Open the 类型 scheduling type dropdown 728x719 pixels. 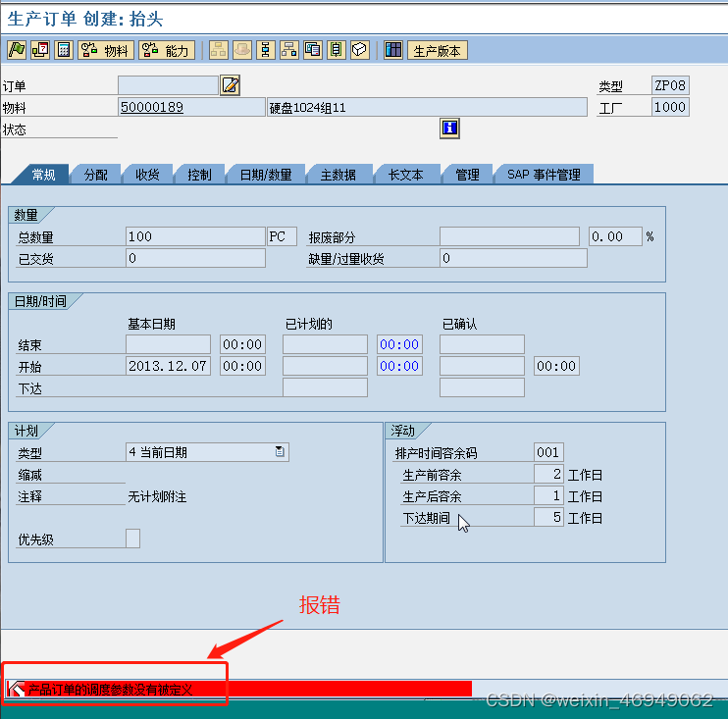(x=280, y=451)
